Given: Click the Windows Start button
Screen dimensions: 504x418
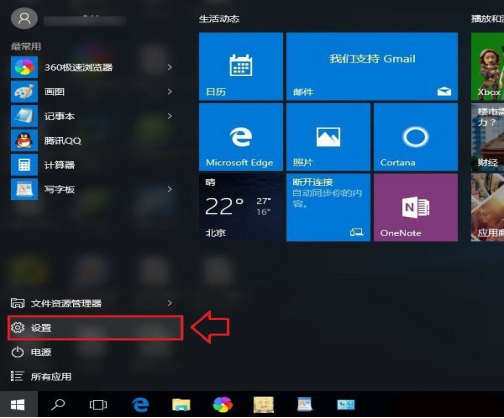Looking at the screenshot, I should 18,405.
